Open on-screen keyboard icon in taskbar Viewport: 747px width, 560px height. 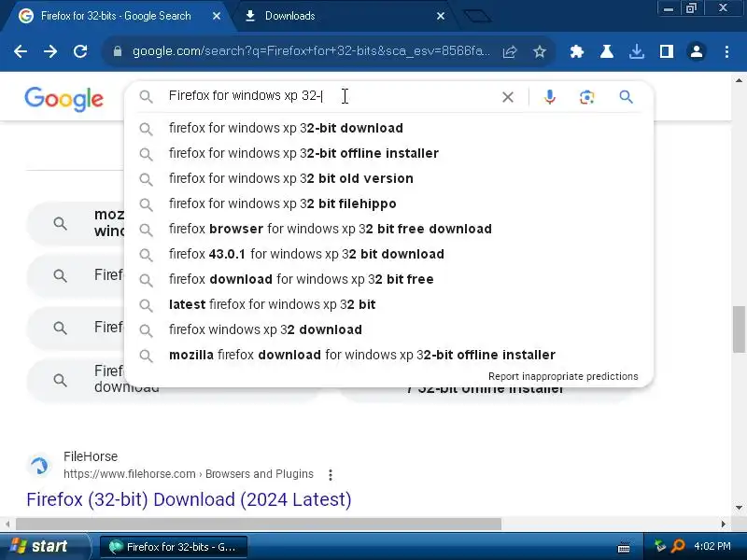(624, 548)
